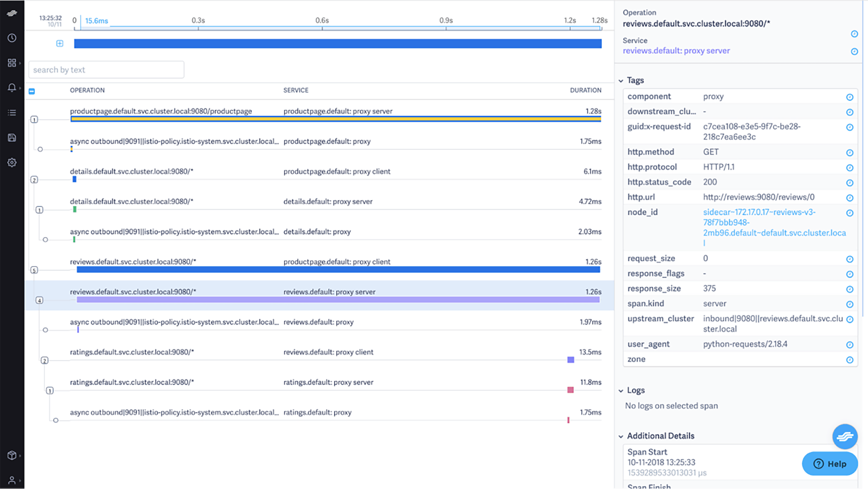Click the search by text field
Image resolution: width=868 pixels, height=489 pixels.
tap(106, 70)
